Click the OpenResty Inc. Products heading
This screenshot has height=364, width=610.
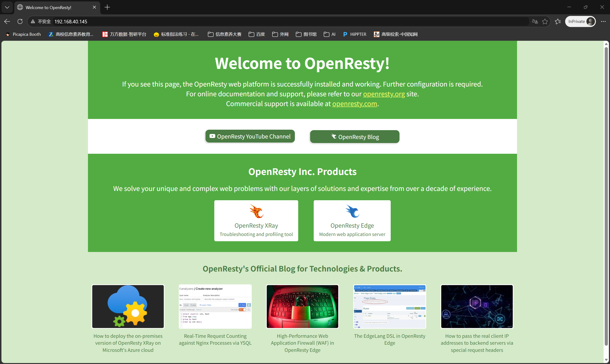tap(302, 172)
